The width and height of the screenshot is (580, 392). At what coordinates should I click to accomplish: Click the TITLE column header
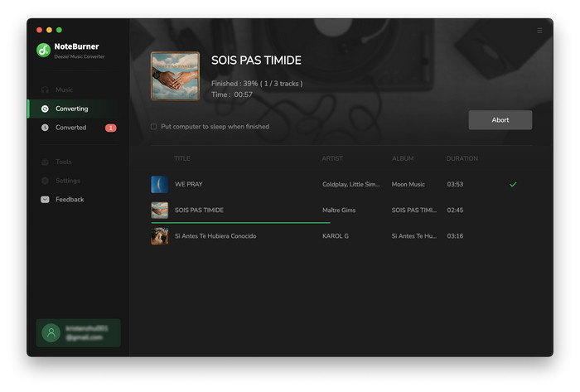pos(182,158)
